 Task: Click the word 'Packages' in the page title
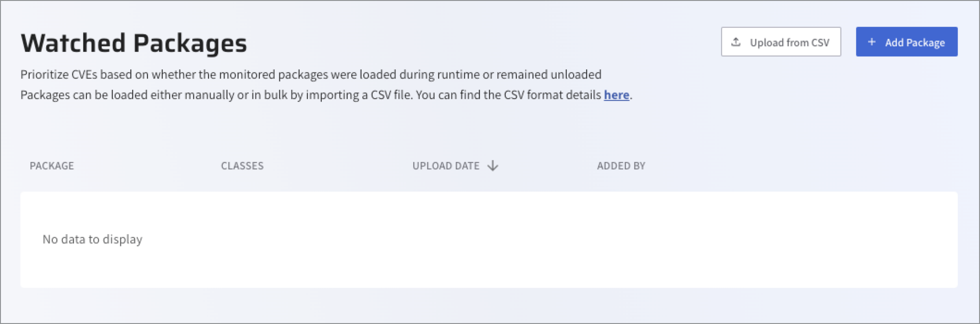[x=190, y=43]
